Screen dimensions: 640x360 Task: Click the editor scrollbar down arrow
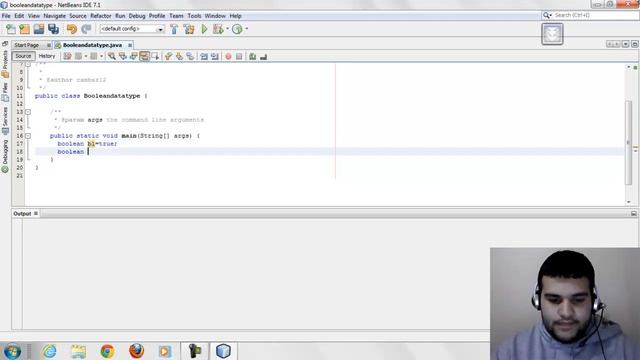click(x=629, y=202)
